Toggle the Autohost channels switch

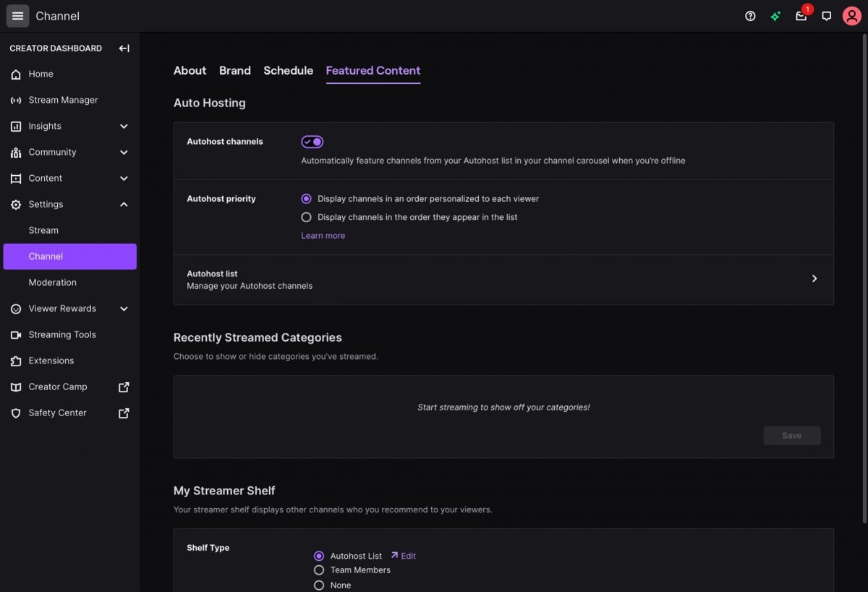tap(312, 142)
